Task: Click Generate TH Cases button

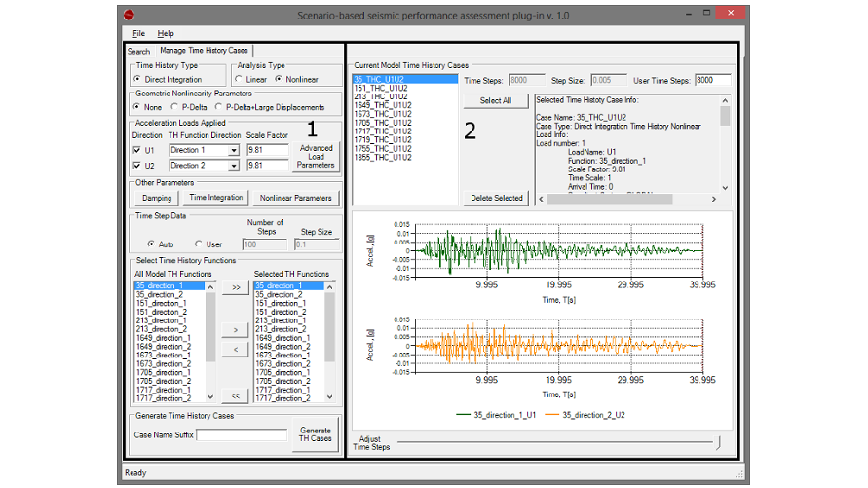Action: (x=316, y=434)
